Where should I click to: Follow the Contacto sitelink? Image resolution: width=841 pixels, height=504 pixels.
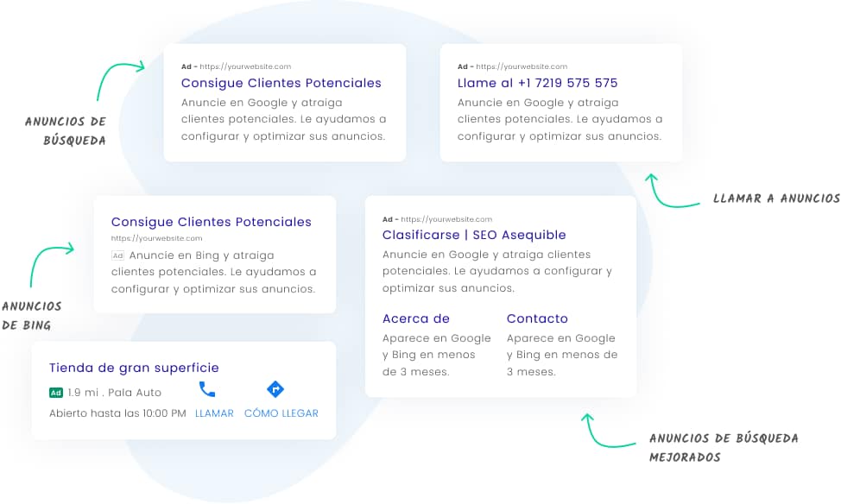(x=537, y=318)
